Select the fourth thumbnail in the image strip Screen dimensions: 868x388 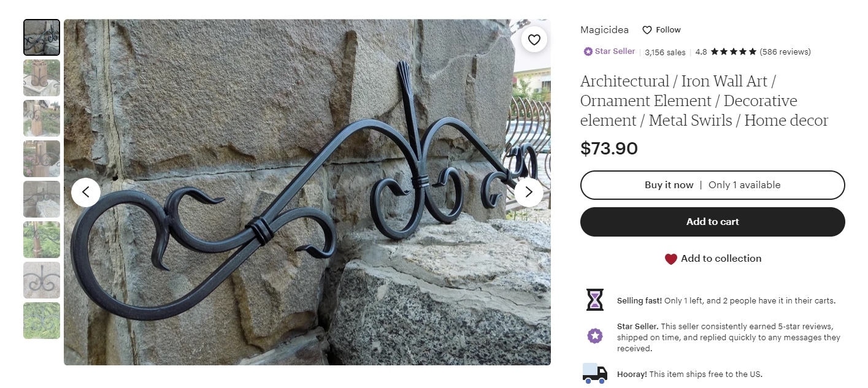(x=42, y=159)
